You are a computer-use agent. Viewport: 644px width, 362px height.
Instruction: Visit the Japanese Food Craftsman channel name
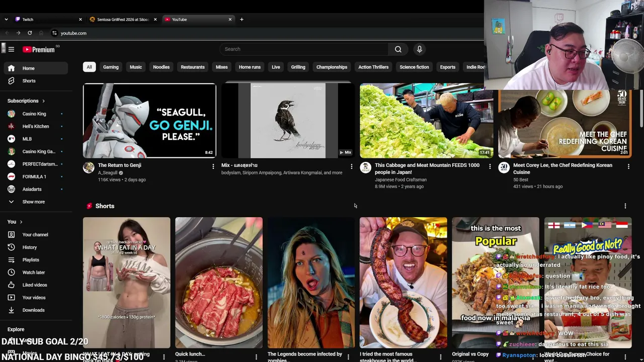[400, 179]
